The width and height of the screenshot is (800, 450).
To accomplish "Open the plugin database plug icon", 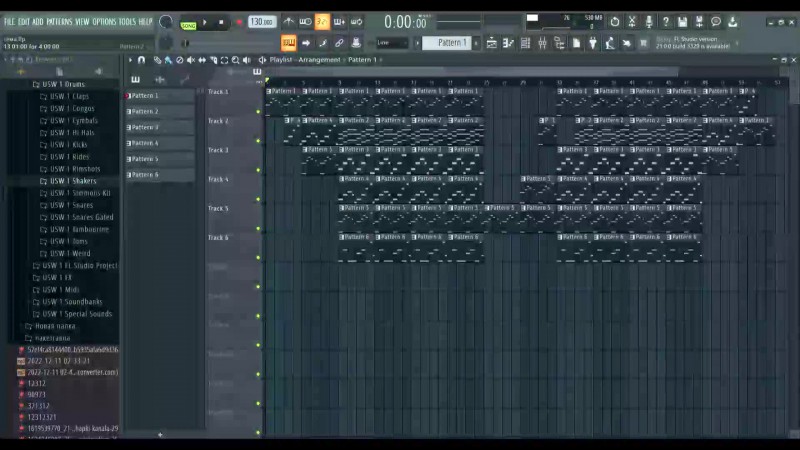I will (x=593, y=43).
